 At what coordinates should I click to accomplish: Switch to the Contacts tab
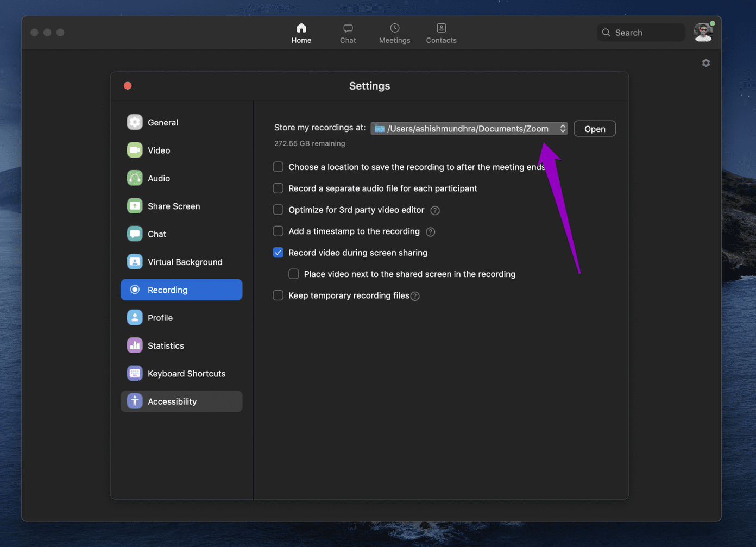pos(442,33)
